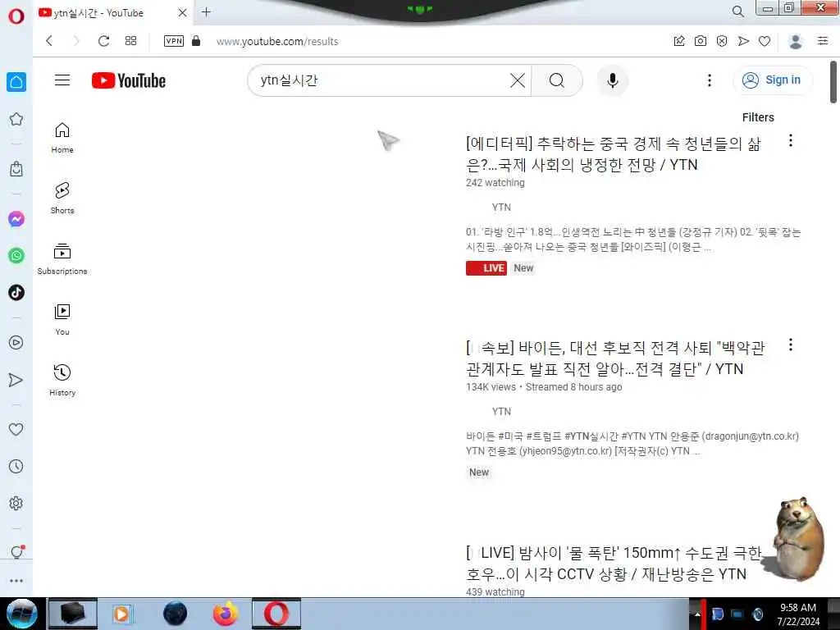Image resolution: width=840 pixels, height=630 pixels.
Task: Open the ad blocker shield icon
Action: tap(722, 41)
